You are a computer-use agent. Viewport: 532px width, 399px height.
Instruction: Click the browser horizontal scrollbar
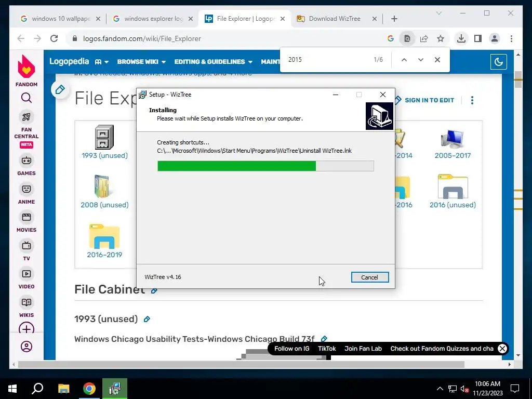[x=241, y=364]
